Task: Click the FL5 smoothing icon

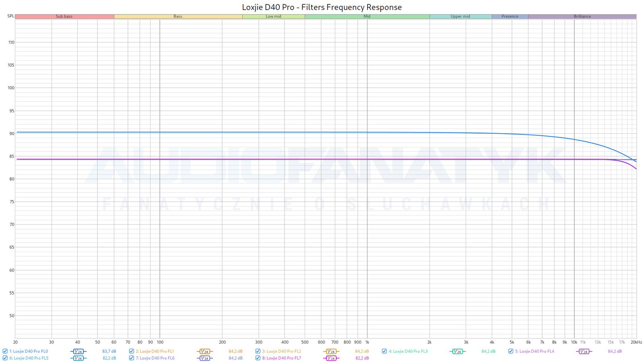Action: pyautogui.click(x=78, y=358)
